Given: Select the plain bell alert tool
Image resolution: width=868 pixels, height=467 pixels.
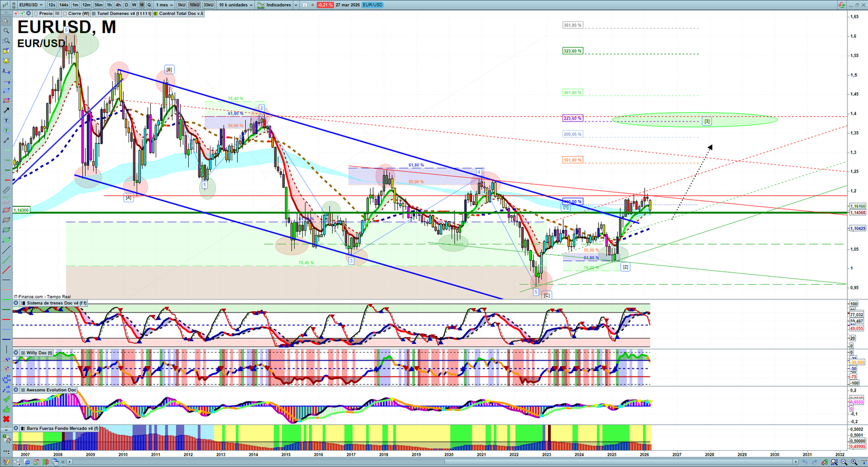Looking at the screenshot, I should 6,61.
